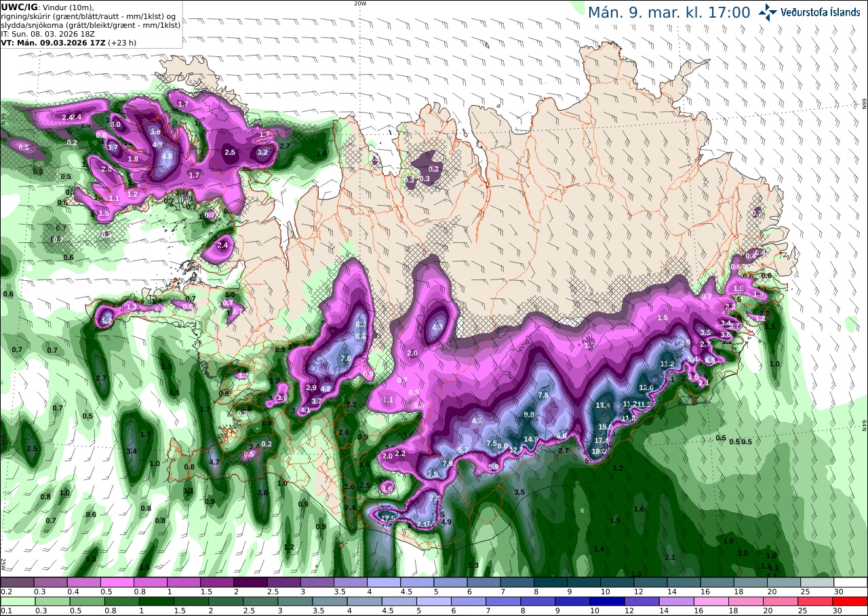Select the '4.8' value in the Westfjords
This screenshot has width=868, height=616.
click(x=167, y=155)
